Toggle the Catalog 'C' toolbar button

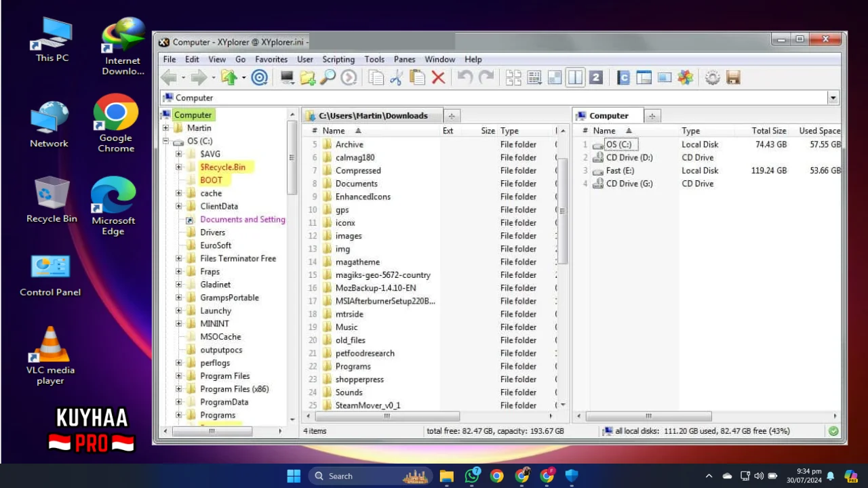coord(623,78)
